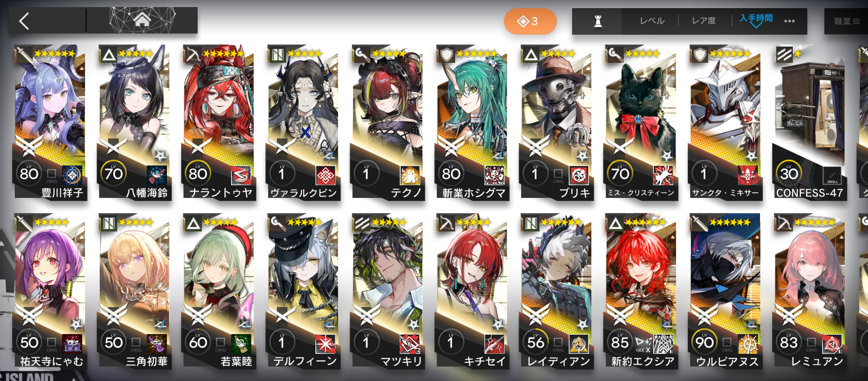The image size is (868, 381).
Task: Sort operators by レア度
Action: [704, 21]
